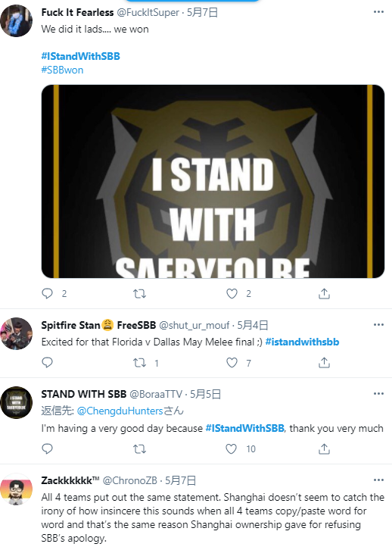Like the 'very good day' tweet
The width and height of the screenshot is (392, 550).
[231, 448]
